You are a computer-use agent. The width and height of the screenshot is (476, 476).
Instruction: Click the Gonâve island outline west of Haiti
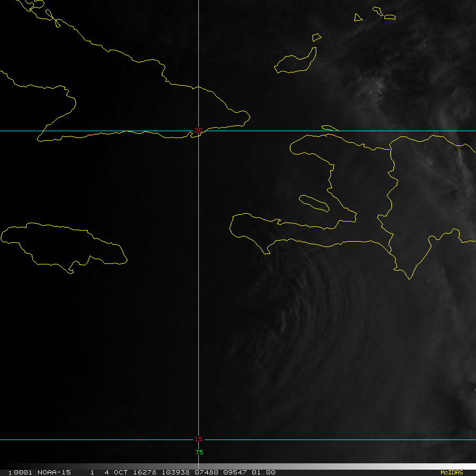[314, 204]
